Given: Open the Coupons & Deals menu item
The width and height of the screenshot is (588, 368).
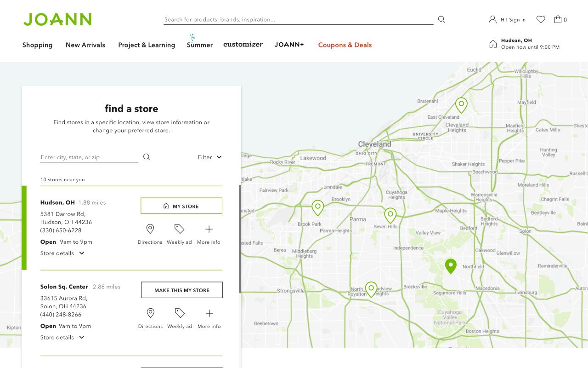Looking at the screenshot, I should pyautogui.click(x=345, y=45).
